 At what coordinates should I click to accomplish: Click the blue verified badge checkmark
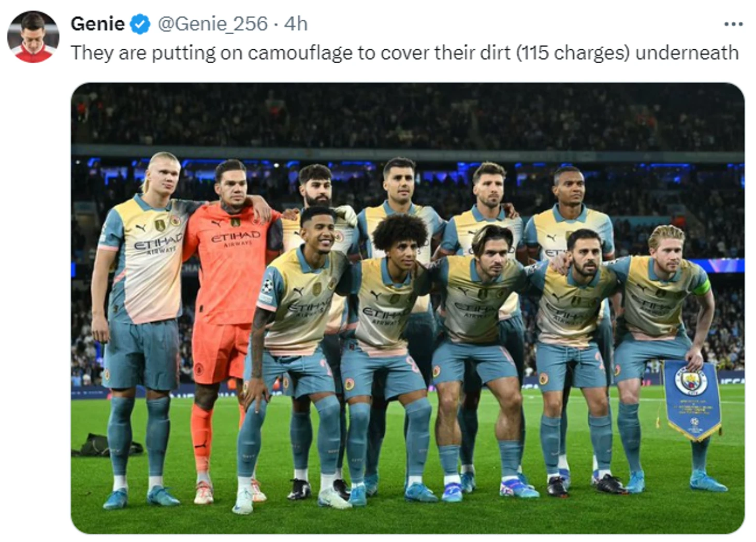coord(140,24)
